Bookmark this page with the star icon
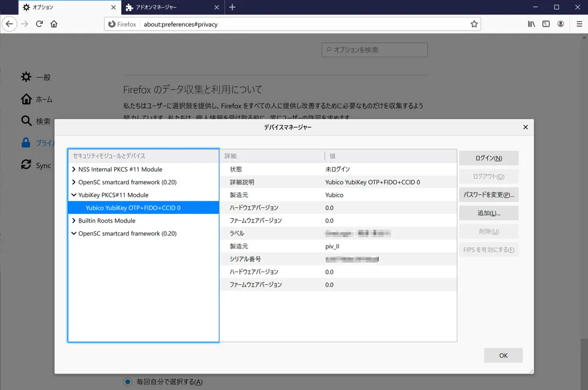 (475, 24)
